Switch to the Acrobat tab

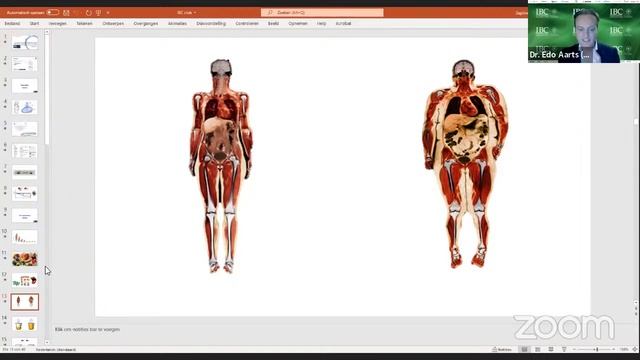(343, 24)
